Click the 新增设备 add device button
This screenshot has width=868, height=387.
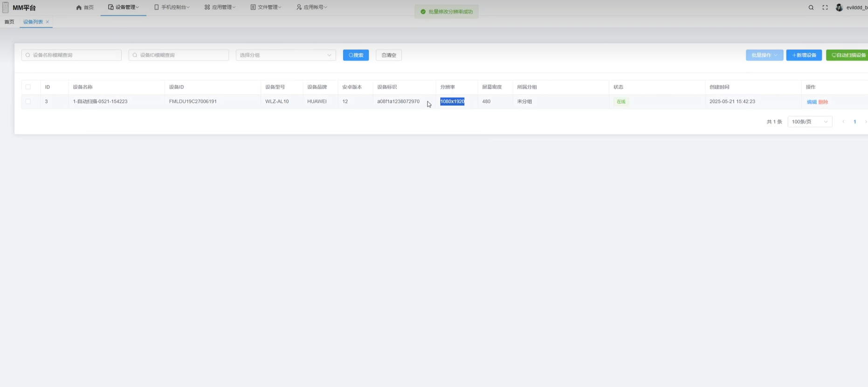(804, 55)
